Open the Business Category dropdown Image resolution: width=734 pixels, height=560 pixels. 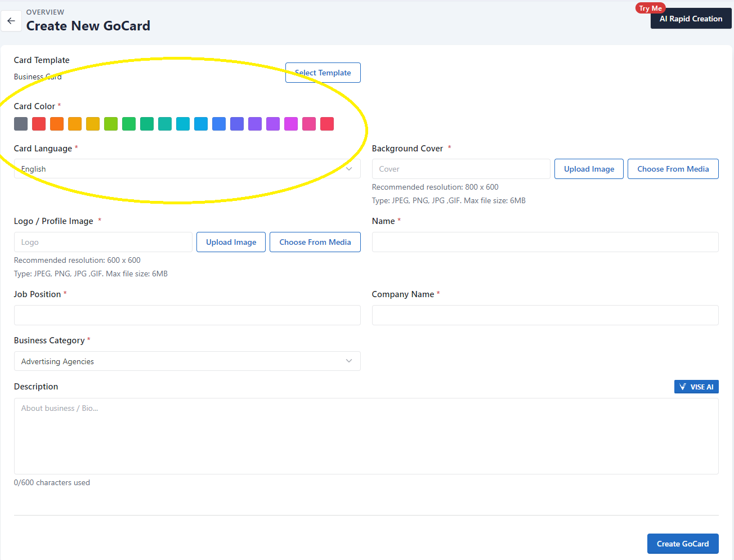pyautogui.click(x=187, y=361)
